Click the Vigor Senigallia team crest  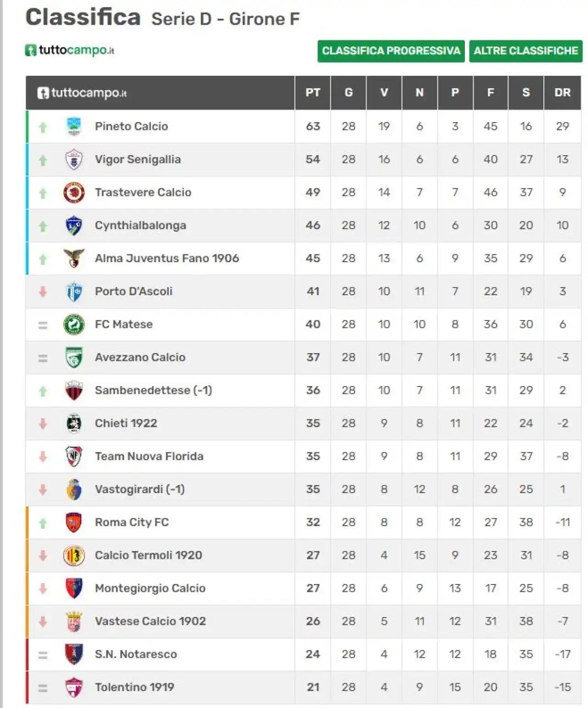tap(73, 159)
